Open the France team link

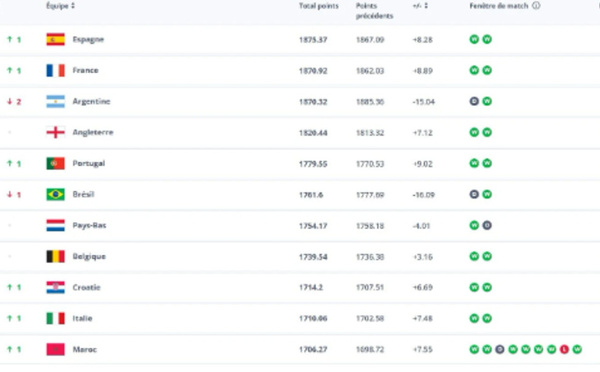86,70
